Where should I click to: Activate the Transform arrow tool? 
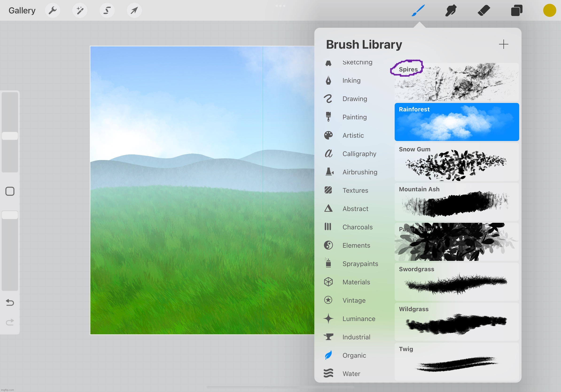point(134,11)
